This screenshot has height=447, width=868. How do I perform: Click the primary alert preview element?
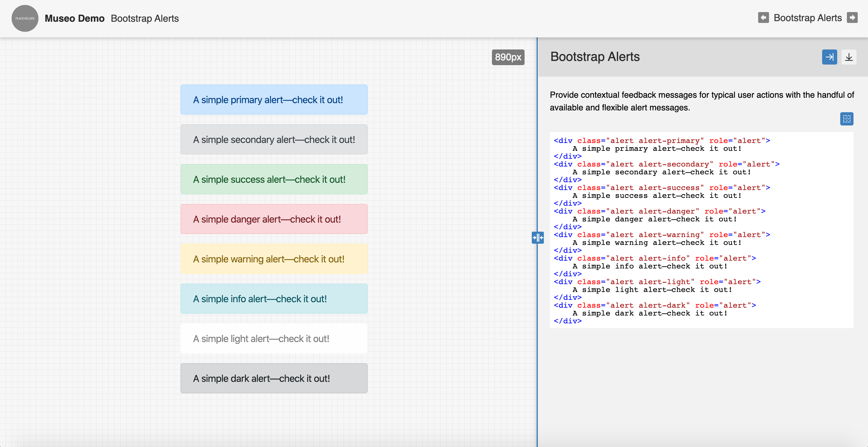[274, 100]
